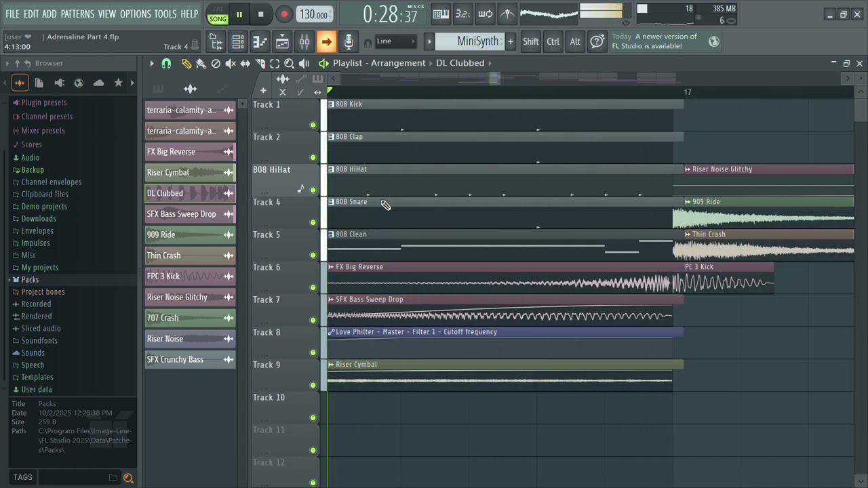The width and height of the screenshot is (868, 488).
Task: Mute the 808 HiHat track
Action: point(313,190)
